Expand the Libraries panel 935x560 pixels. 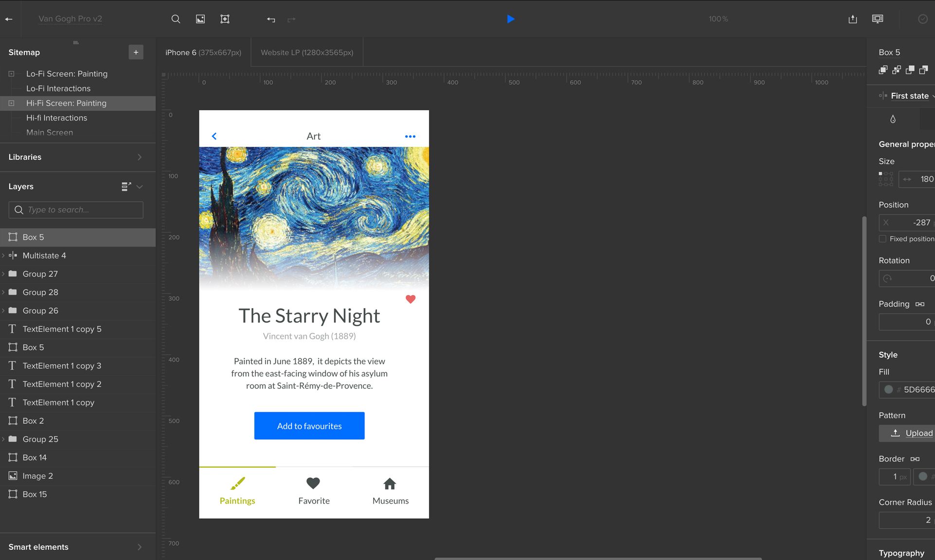click(x=139, y=157)
